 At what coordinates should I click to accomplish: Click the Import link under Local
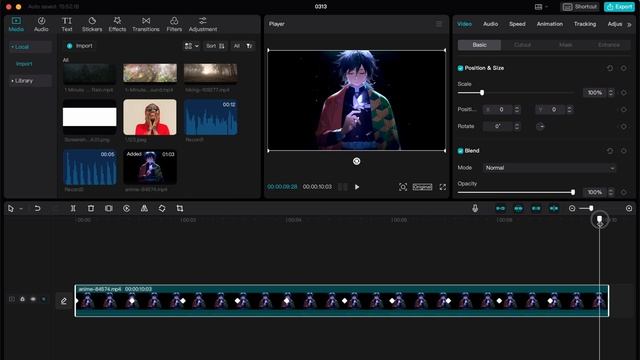pos(24,64)
